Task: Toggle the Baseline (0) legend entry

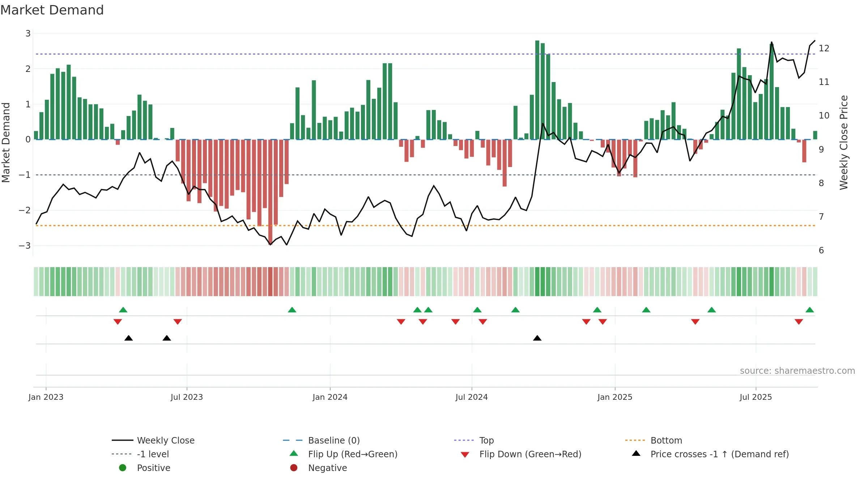Action: coord(322,440)
